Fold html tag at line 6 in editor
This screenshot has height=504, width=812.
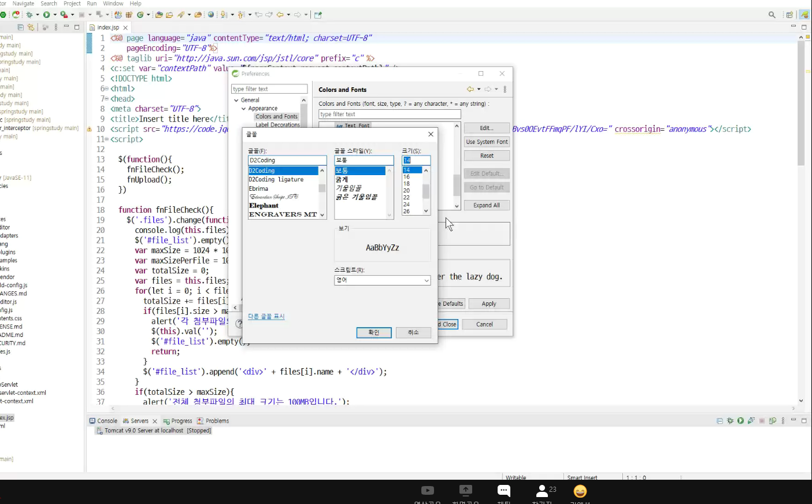tap(107, 89)
